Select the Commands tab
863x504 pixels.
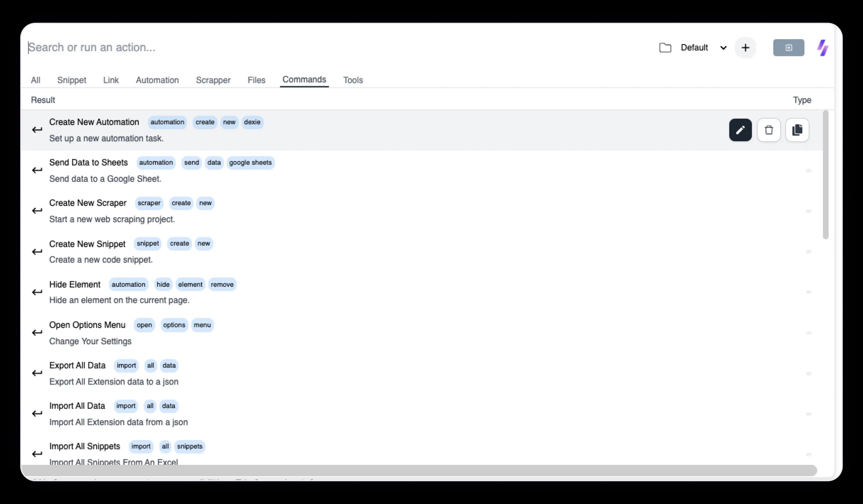click(x=304, y=80)
